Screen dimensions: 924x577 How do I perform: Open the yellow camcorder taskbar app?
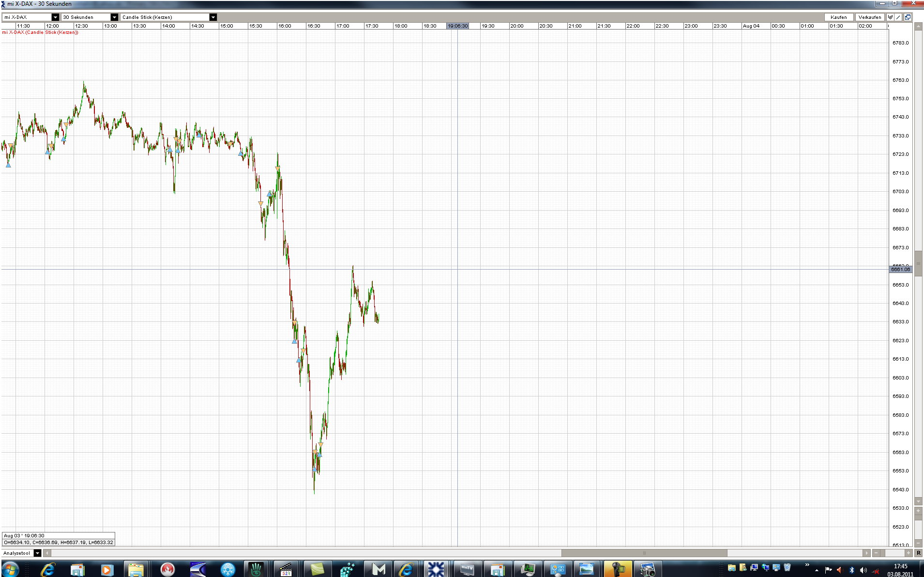click(x=617, y=569)
